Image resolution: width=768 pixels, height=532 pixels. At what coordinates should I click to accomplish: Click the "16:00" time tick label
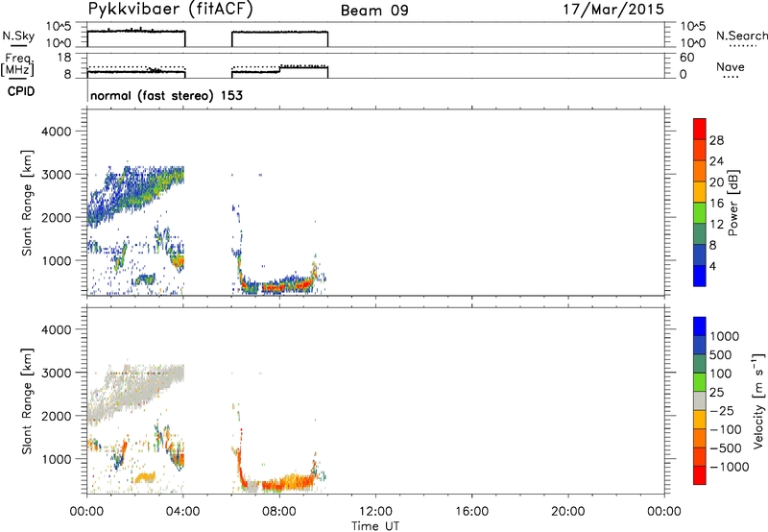point(471,512)
